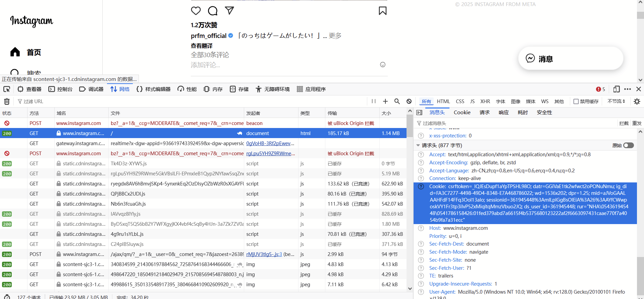This screenshot has height=299, width=644.
Task: Open prfm_official profile link
Action: tap(209, 36)
